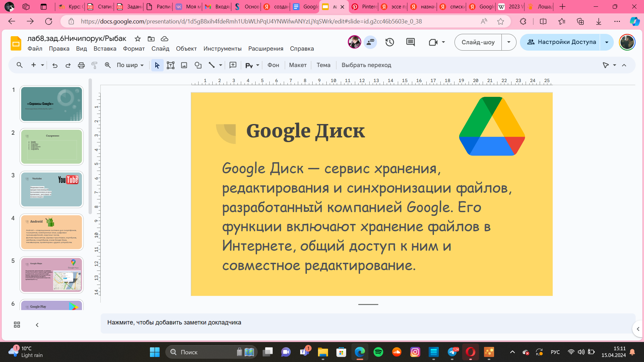Screen dimensions: 644x362
Task: Move presentation to a folder
Action: (x=151, y=39)
